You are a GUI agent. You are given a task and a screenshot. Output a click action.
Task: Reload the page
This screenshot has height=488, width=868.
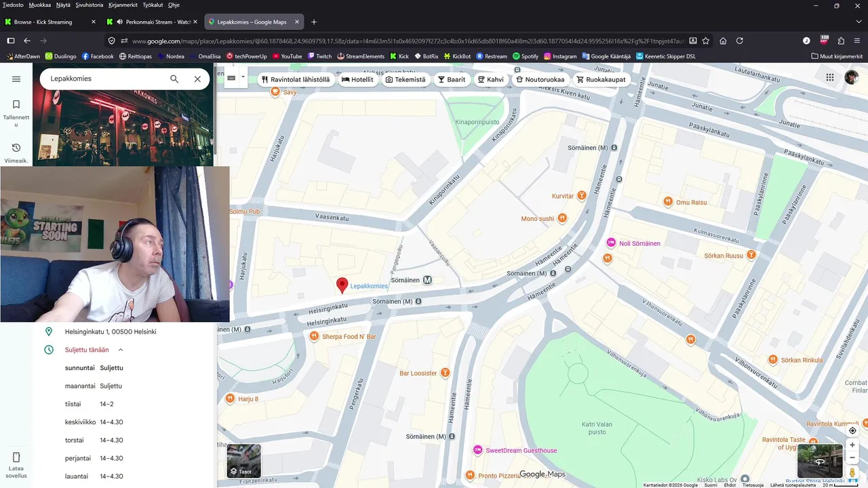tap(740, 41)
